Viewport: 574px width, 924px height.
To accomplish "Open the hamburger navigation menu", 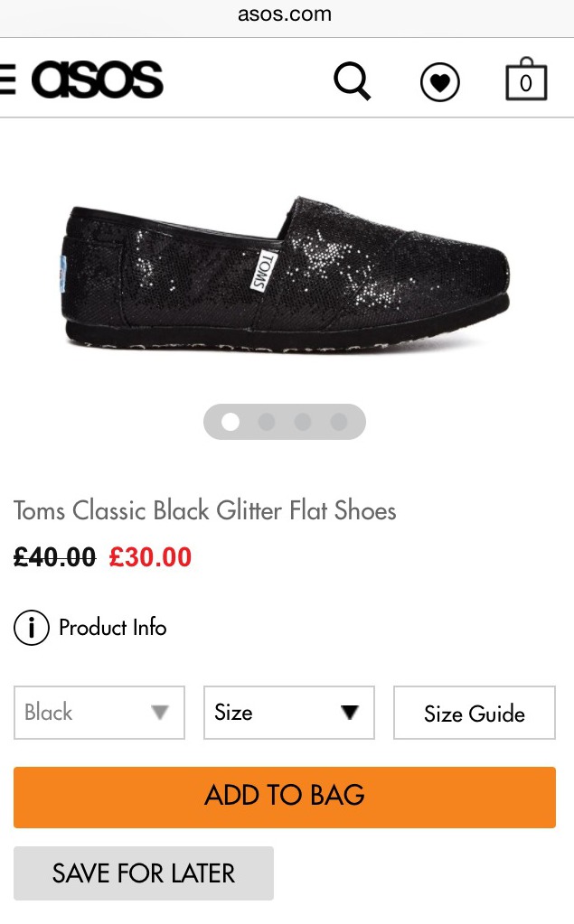I will point(7,80).
